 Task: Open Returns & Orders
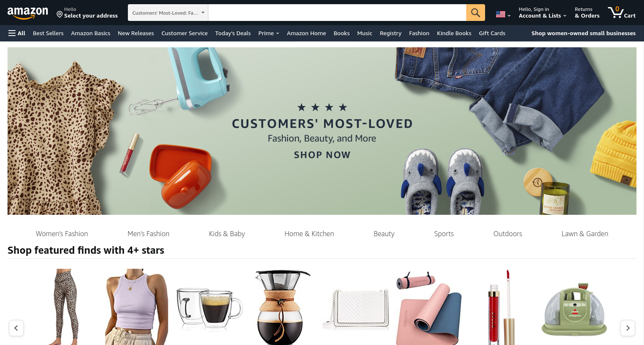(x=587, y=13)
